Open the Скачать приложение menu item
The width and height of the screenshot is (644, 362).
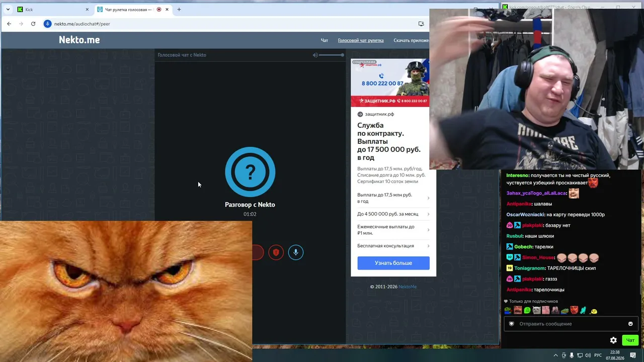click(411, 40)
